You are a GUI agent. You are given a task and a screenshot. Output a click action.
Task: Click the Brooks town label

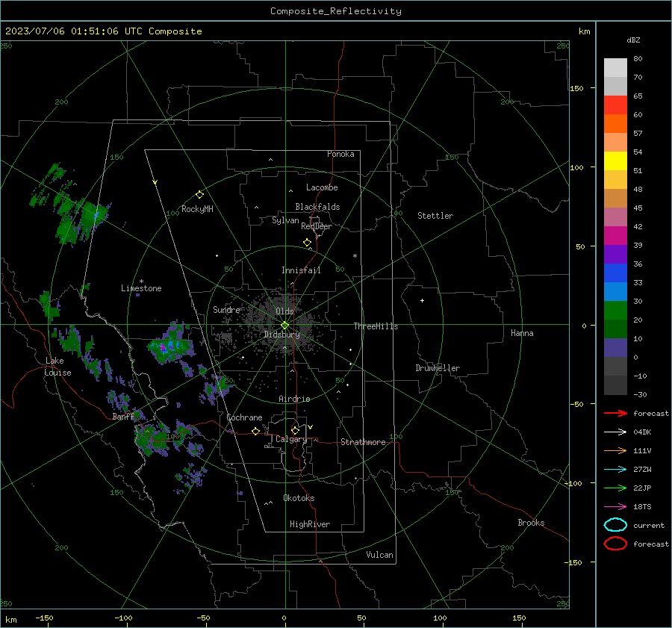(531, 523)
